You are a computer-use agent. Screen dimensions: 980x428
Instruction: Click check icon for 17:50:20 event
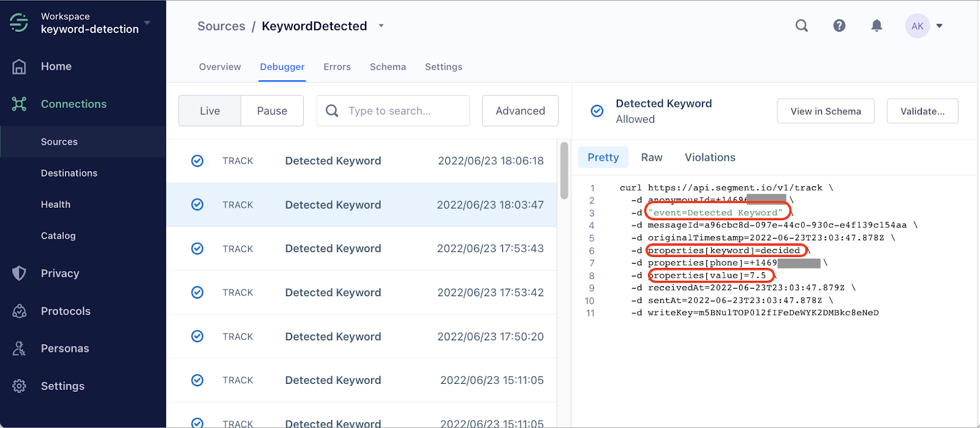[197, 336]
